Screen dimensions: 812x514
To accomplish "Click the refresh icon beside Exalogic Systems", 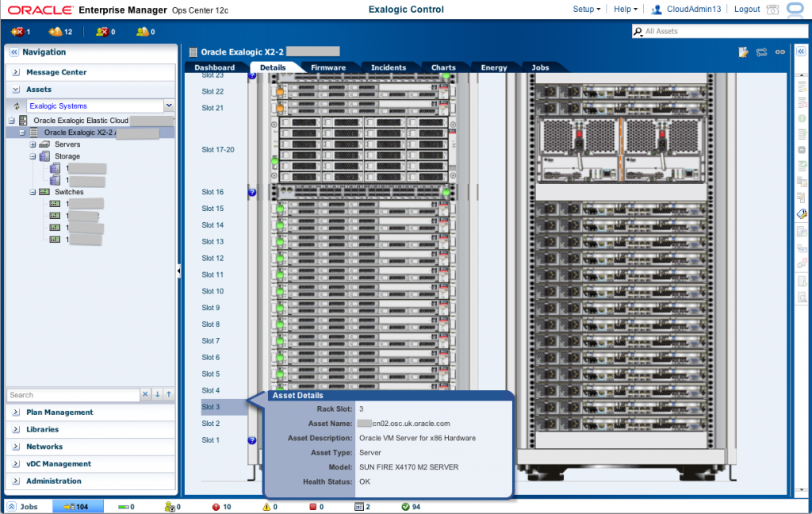I will [x=17, y=105].
